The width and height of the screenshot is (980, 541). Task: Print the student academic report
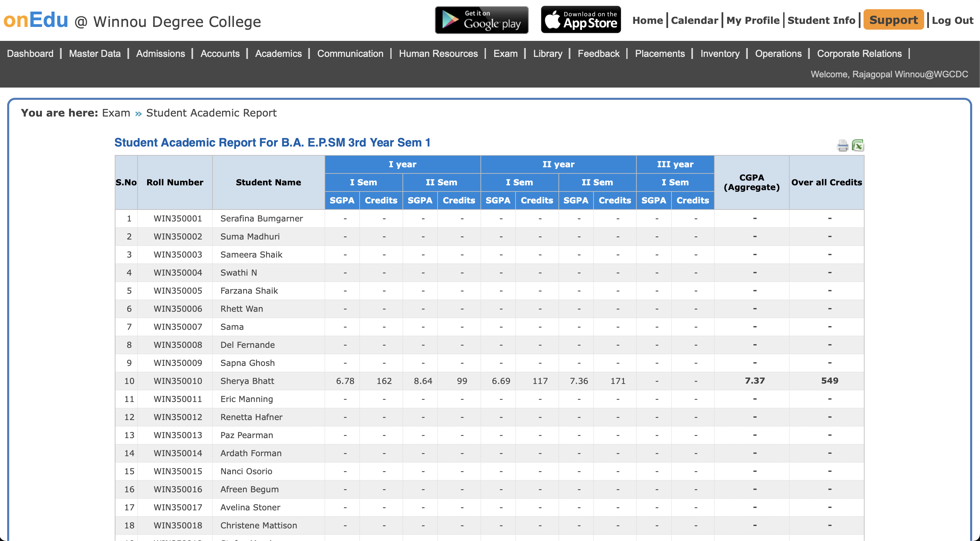click(x=842, y=145)
